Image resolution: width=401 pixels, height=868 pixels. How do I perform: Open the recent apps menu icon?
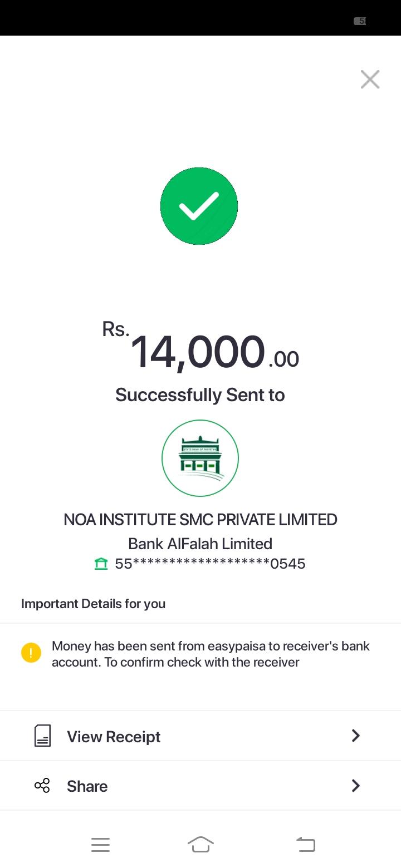(100, 845)
